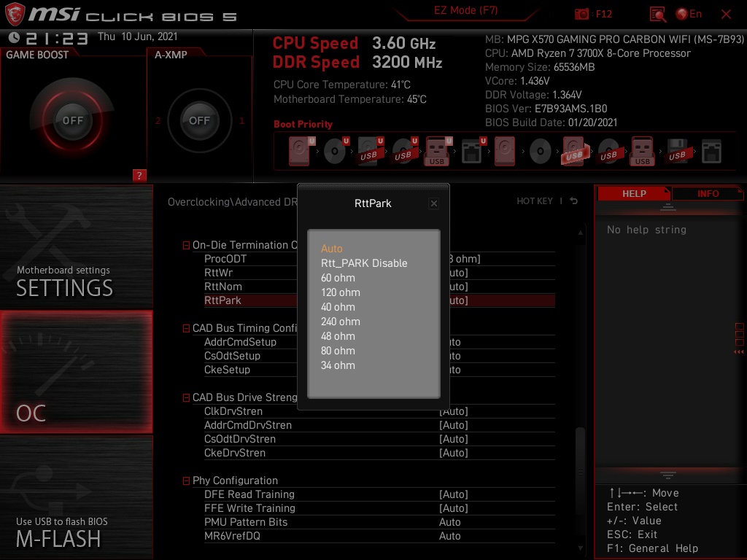Select the USB hard disk boot icon, third in Boot Priority
This screenshot has width=747, height=560.
[x=370, y=152]
